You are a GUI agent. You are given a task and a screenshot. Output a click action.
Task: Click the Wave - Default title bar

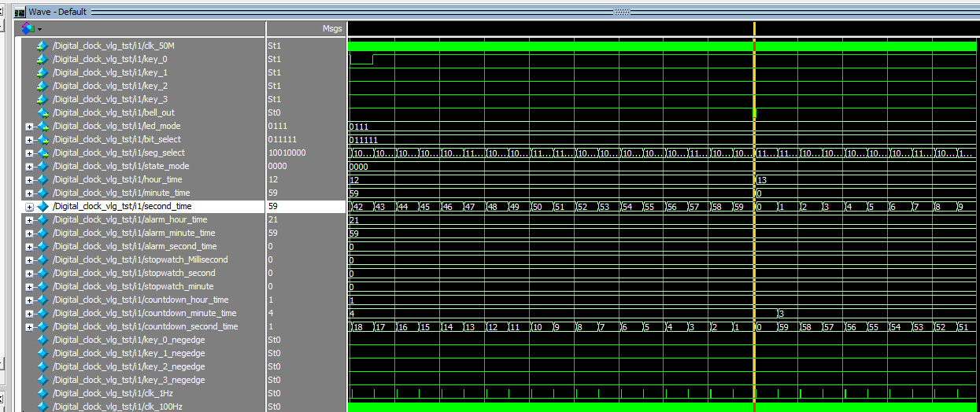(x=315, y=13)
